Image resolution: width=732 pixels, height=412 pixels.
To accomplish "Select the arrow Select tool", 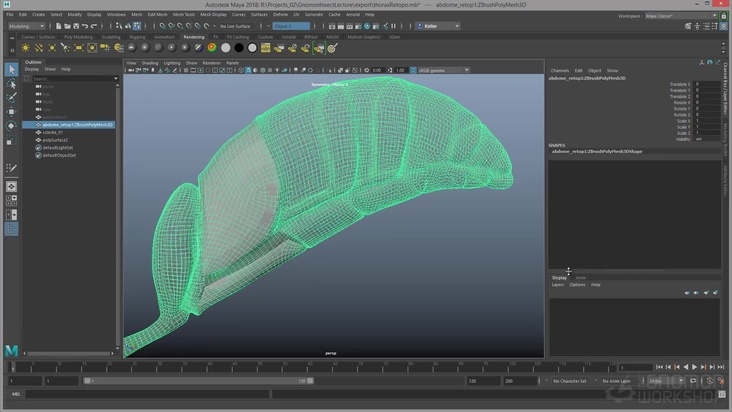I will pyautogui.click(x=11, y=70).
